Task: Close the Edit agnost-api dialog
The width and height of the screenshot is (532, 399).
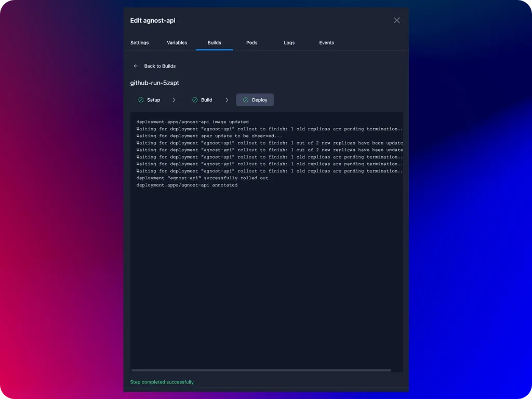Action: [396, 20]
